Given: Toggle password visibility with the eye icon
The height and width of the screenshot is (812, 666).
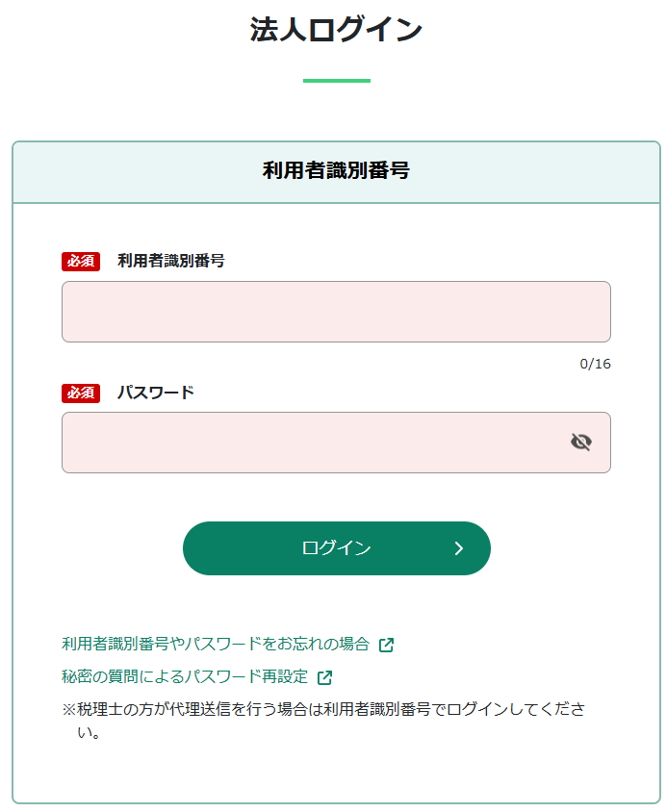Looking at the screenshot, I should (x=580, y=443).
